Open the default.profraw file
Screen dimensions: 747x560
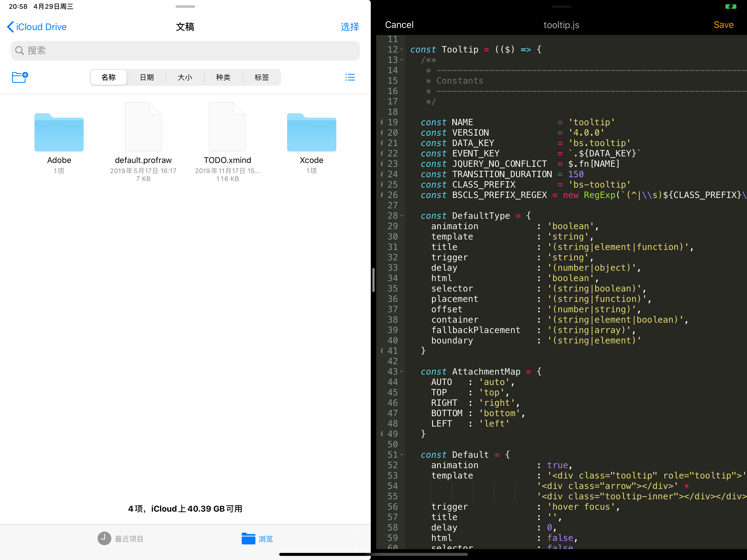(x=143, y=127)
